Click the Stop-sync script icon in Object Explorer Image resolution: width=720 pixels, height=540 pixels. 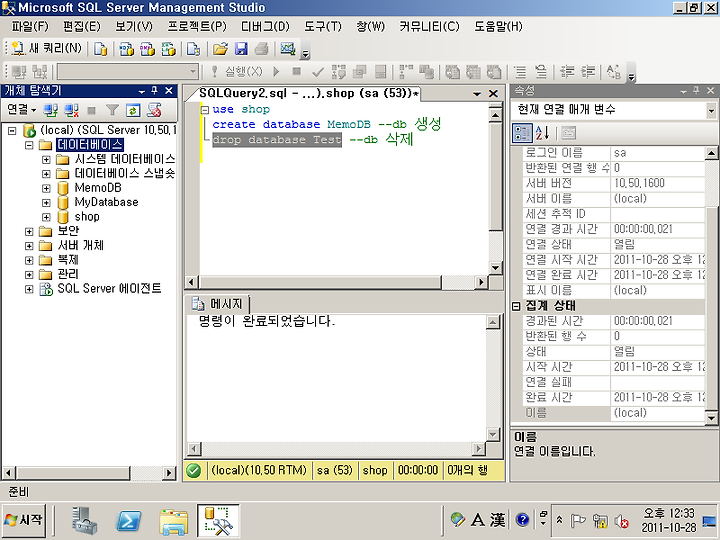[154, 110]
